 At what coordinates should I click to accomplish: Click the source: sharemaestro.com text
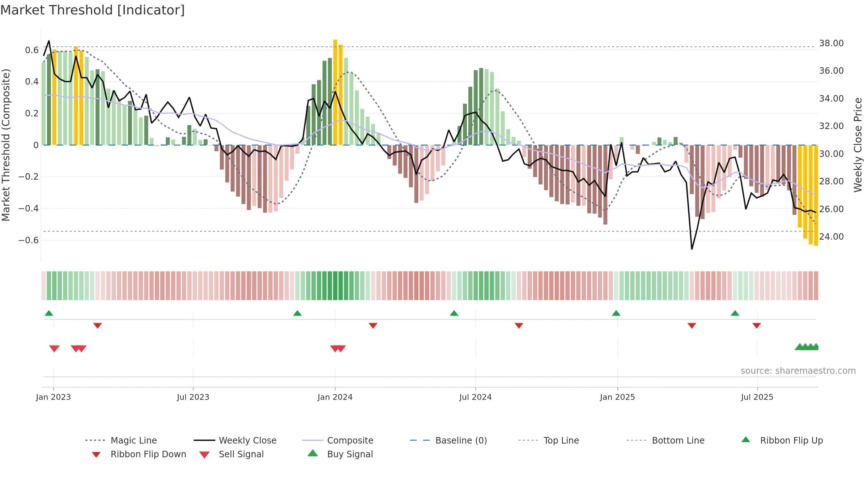[798, 371]
